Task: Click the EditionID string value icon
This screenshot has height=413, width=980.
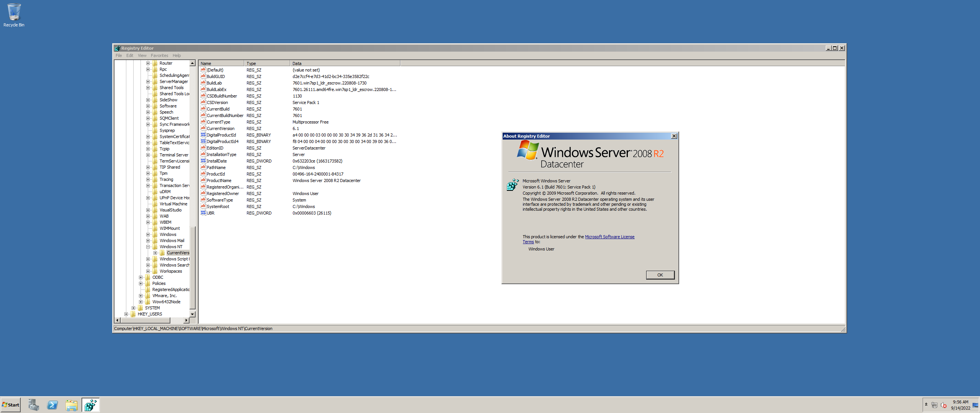Action: 203,148
